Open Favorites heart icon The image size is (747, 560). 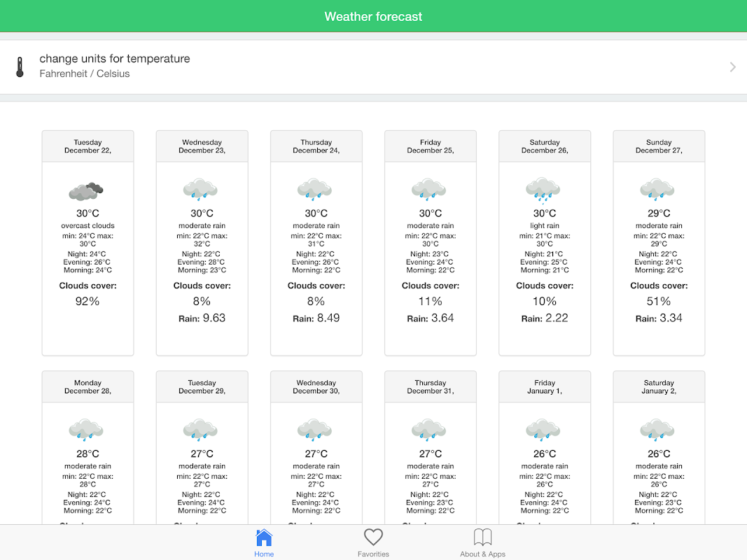(x=373, y=537)
